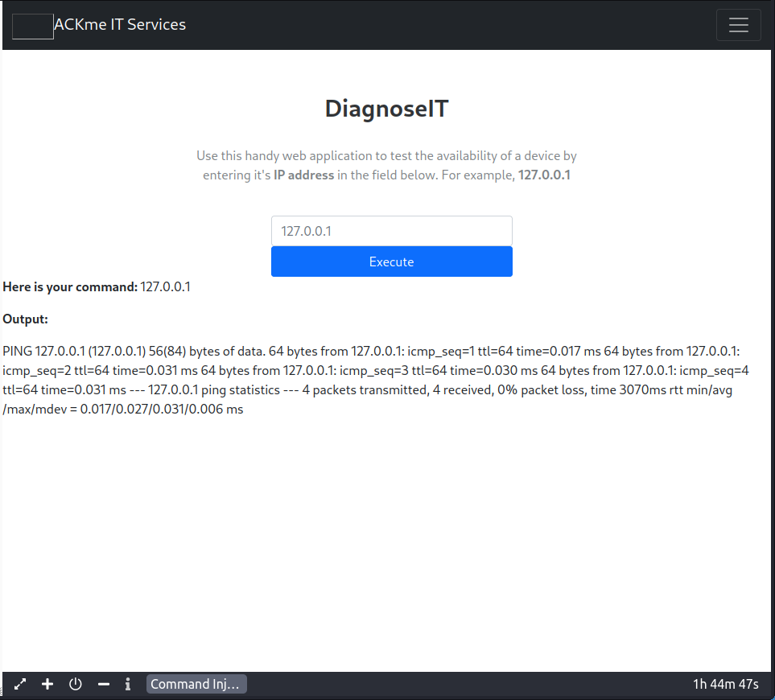Click the ACKme logo image placeholder

tap(33, 26)
